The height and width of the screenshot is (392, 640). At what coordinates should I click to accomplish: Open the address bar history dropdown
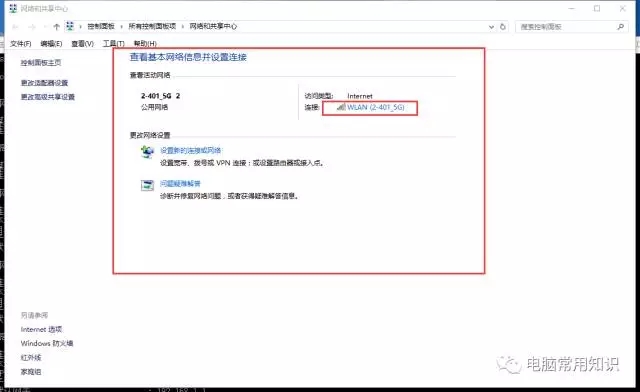click(491, 27)
